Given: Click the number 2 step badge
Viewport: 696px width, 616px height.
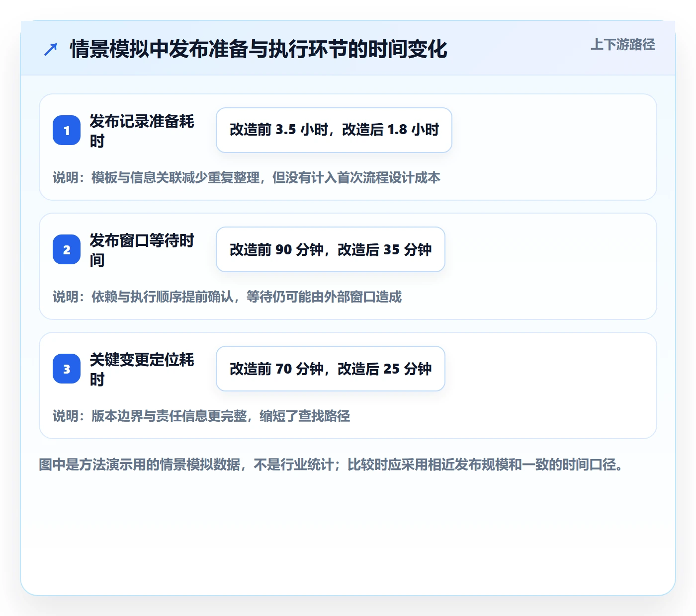Looking at the screenshot, I should [x=67, y=249].
